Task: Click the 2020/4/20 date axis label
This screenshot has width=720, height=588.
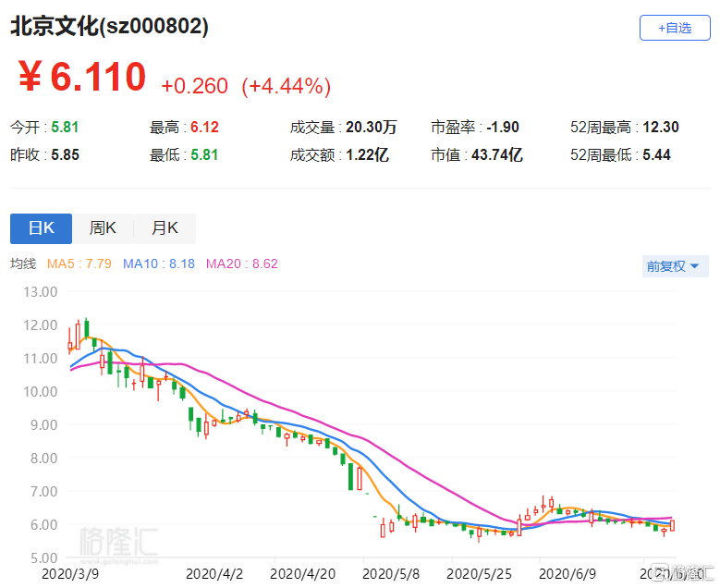Action: coord(302,574)
